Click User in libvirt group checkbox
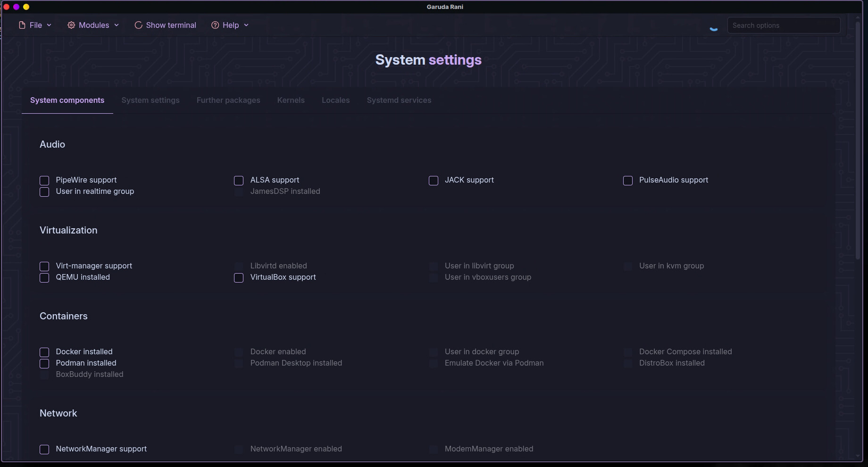The height and width of the screenshot is (467, 868). point(434,267)
